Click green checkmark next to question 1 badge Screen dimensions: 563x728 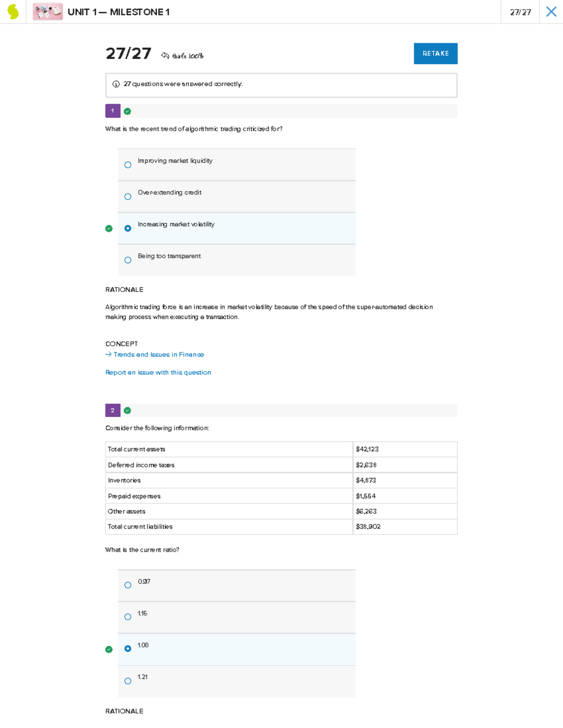pyautogui.click(x=128, y=112)
